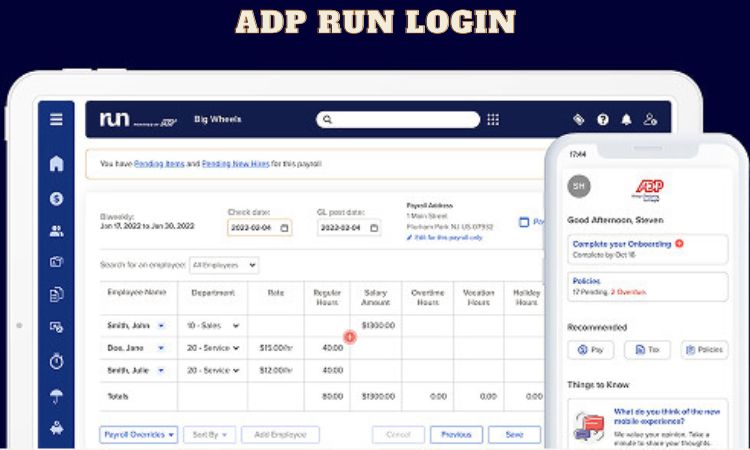Click Edit for this payroll only link
Image resolution: width=750 pixels, height=450 pixels.
coord(445,238)
